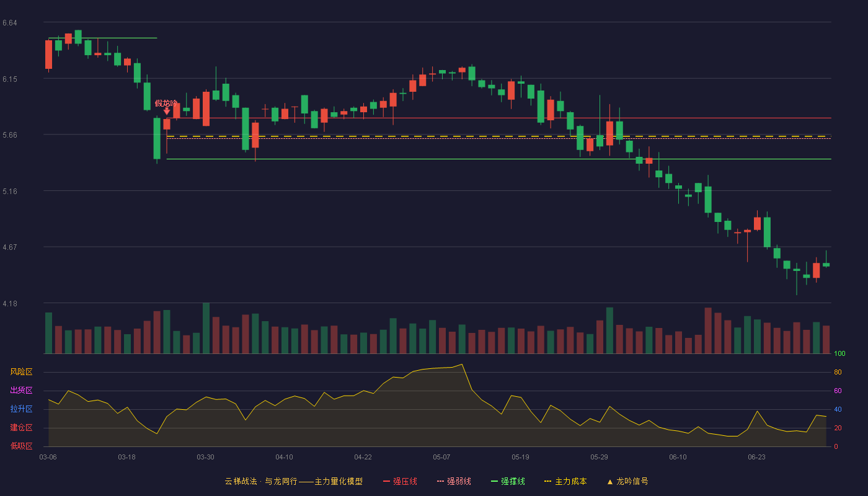Click the 出货区 zone label
This screenshot has height=496, width=868.
point(21,391)
